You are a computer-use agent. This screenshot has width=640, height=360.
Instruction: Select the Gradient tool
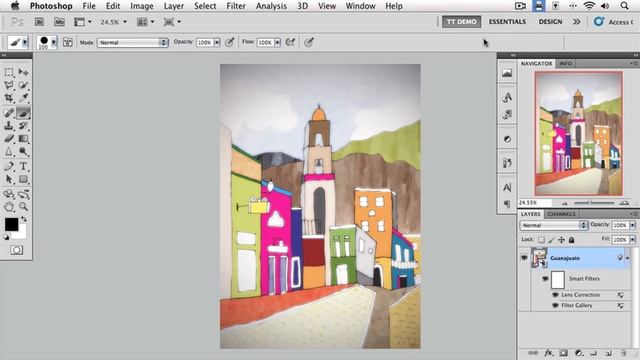pyautogui.click(x=23, y=139)
